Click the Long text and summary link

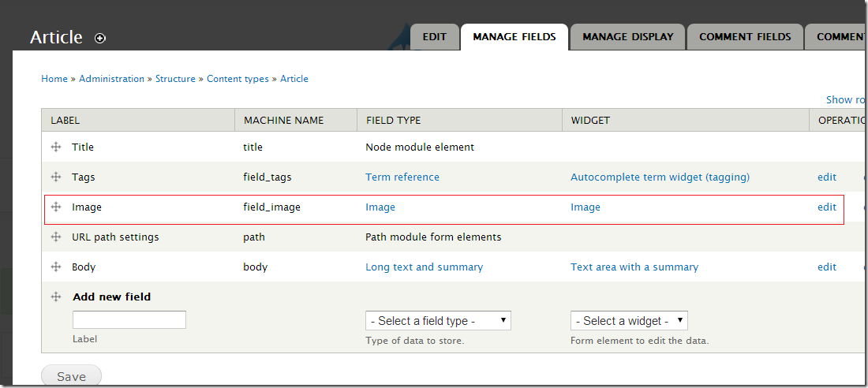pyautogui.click(x=424, y=267)
